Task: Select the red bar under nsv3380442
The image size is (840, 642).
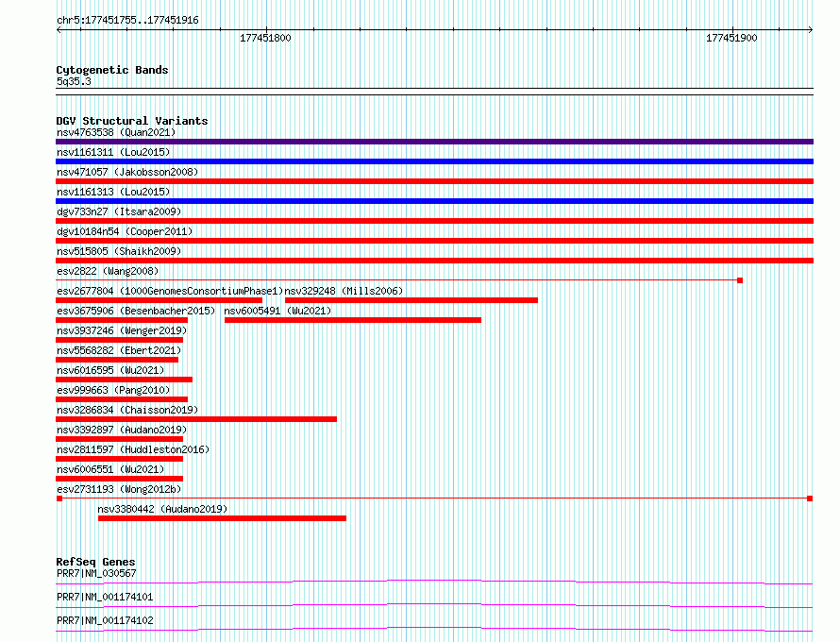Action: (x=223, y=518)
